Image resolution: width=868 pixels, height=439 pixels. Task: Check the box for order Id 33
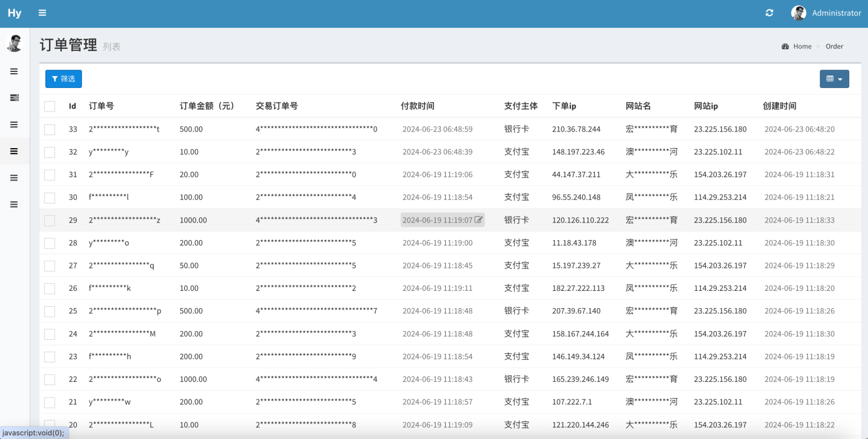(x=50, y=129)
